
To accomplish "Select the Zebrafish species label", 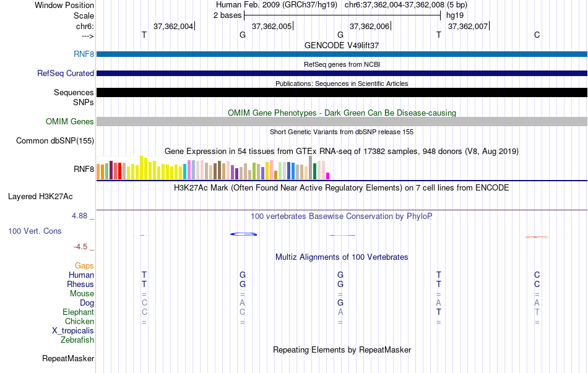I will pyautogui.click(x=77, y=340).
